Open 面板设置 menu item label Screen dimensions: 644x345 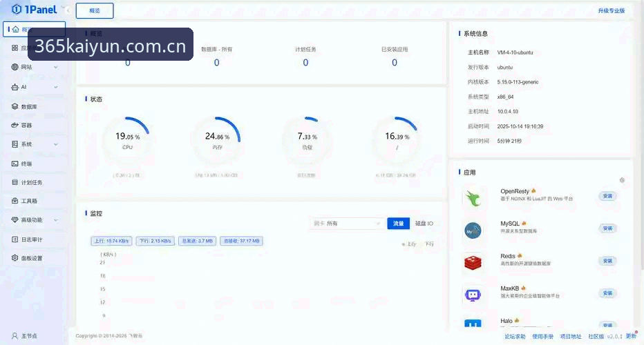point(32,258)
